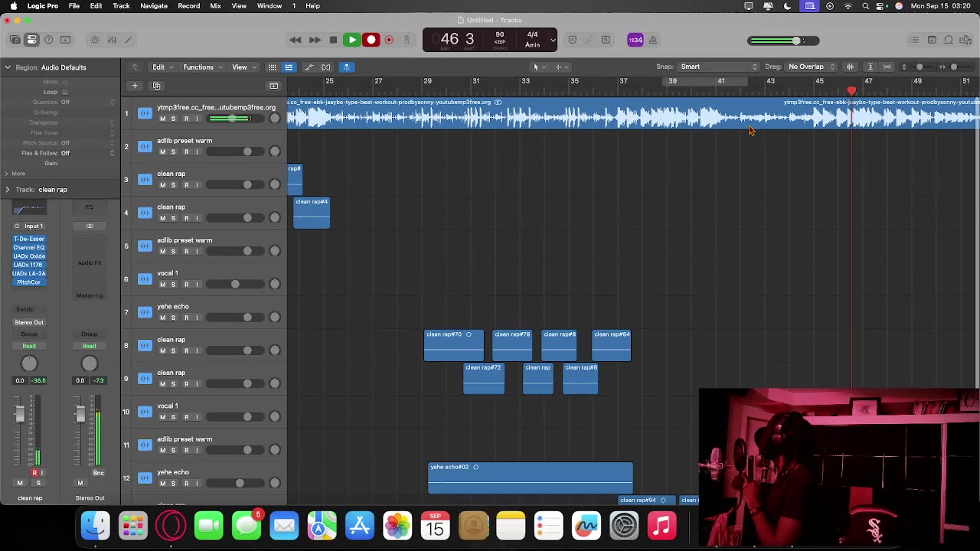Screen dimensions: 980x551
Task: Open the Editors pencil icon
Action: click(x=129, y=40)
